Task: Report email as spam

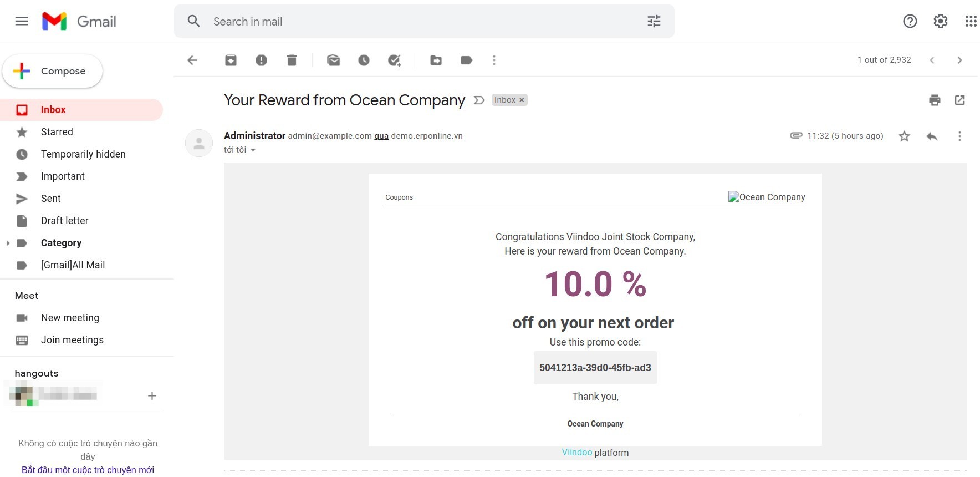Action: click(x=261, y=60)
